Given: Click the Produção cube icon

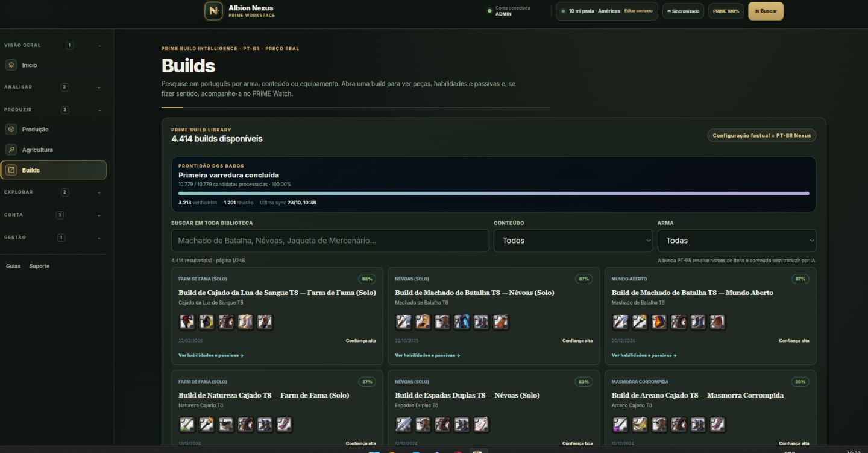Looking at the screenshot, I should 11,129.
